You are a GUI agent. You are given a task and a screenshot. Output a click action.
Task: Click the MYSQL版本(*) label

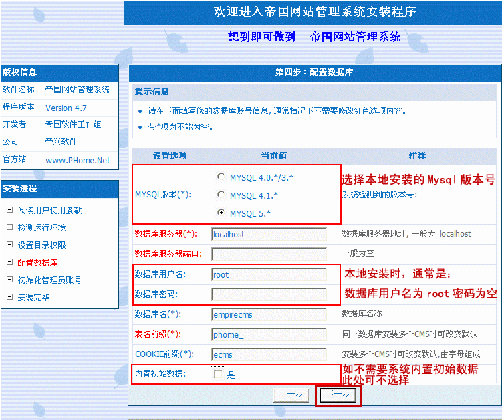click(x=163, y=195)
